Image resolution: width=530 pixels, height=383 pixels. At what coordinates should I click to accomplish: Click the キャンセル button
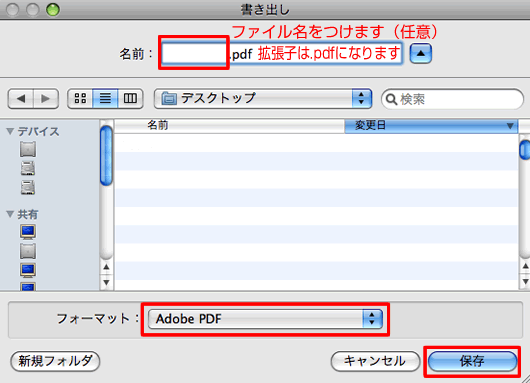coord(375,361)
